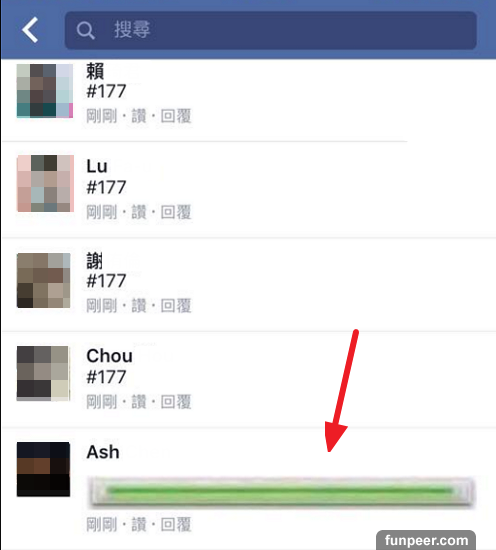Tap the back arrow icon

pos(30,30)
